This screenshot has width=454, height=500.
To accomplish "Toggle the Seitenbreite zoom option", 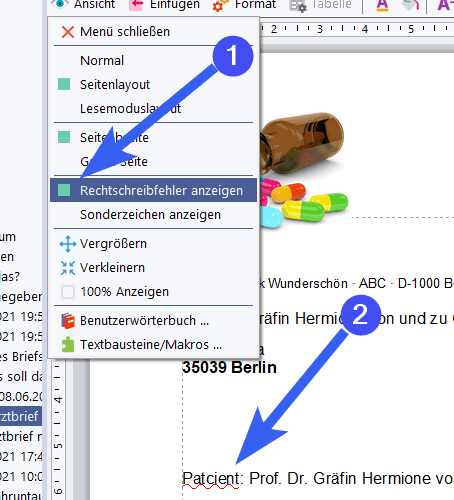I will pyautogui.click(x=153, y=137).
